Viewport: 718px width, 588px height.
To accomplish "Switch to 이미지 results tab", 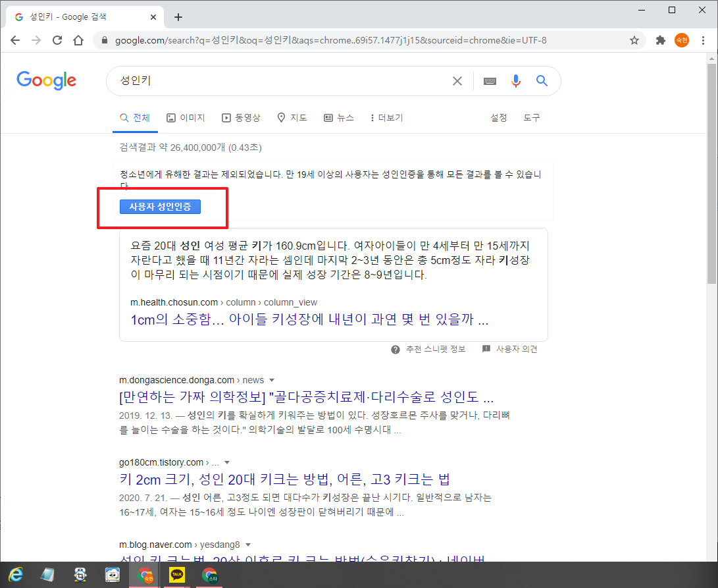I will tap(186, 118).
